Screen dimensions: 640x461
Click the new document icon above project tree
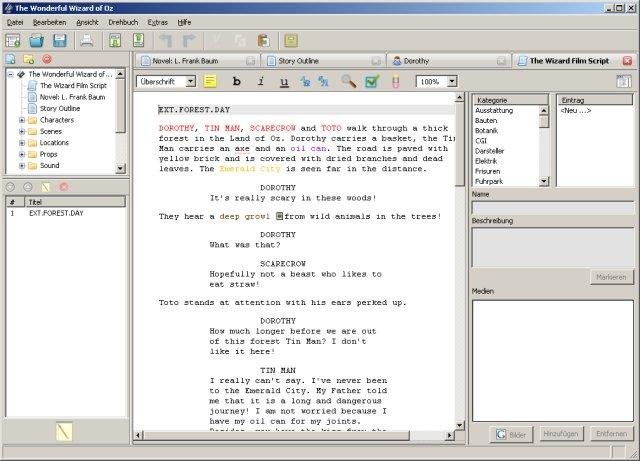coord(11,59)
